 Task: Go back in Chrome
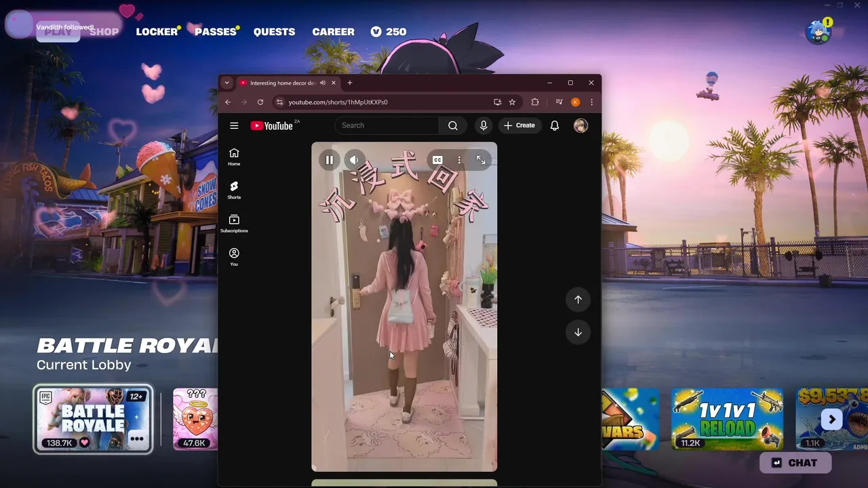pyautogui.click(x=228, y=102)
